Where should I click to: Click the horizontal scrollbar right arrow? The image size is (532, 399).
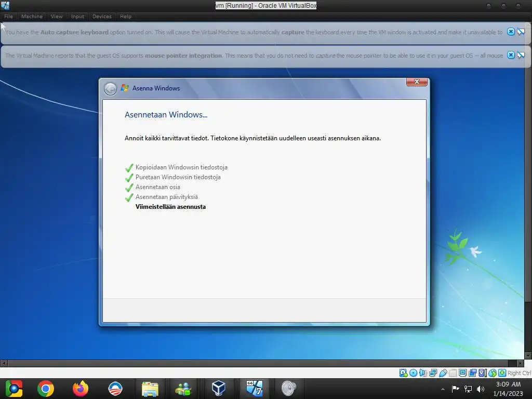coord(521,363)
